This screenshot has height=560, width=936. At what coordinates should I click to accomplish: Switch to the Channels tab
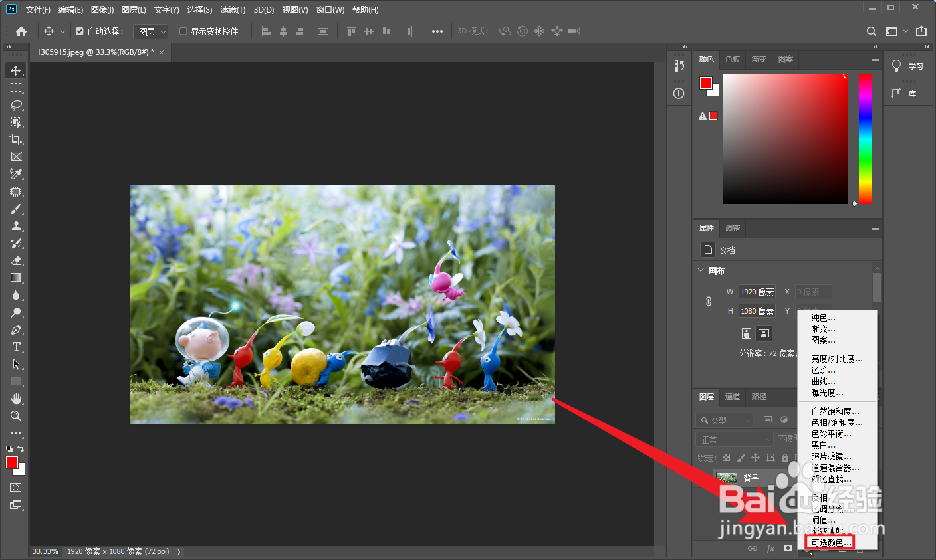point(733,397)
